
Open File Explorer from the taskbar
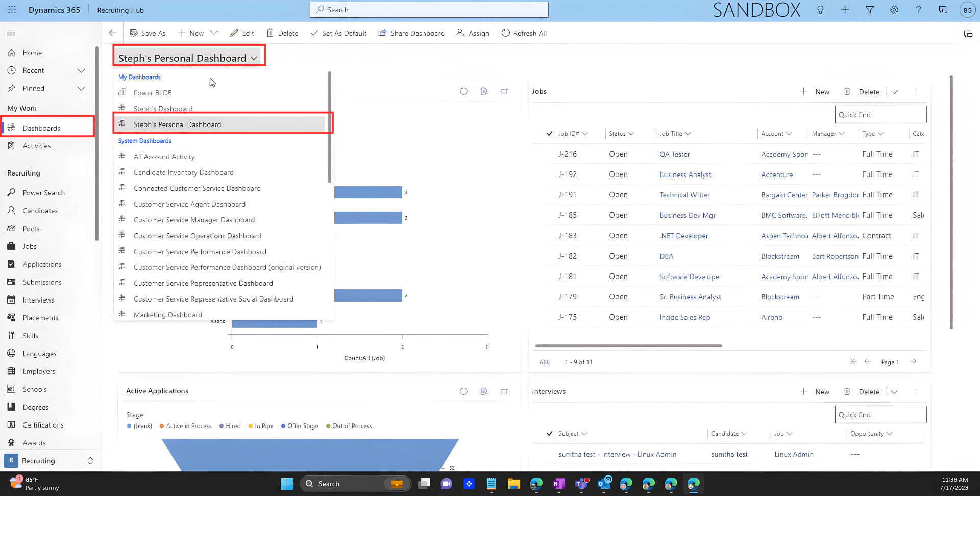coord(514,484)
